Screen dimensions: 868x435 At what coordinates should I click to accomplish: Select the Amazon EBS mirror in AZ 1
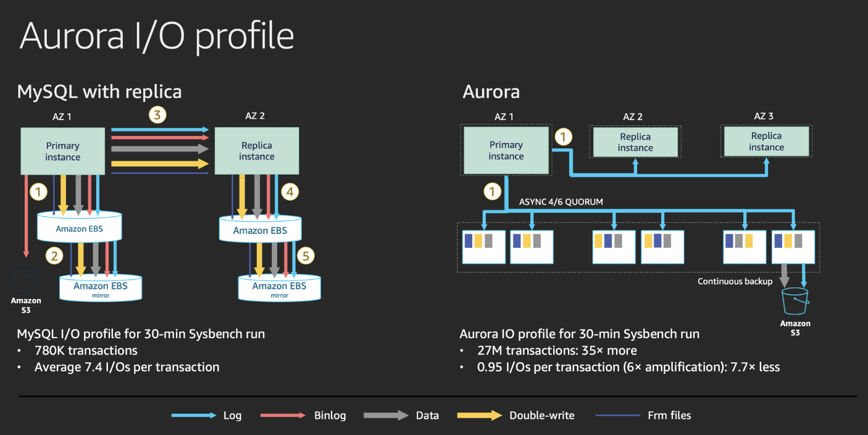pyautogui.click(x=100, y=286)
